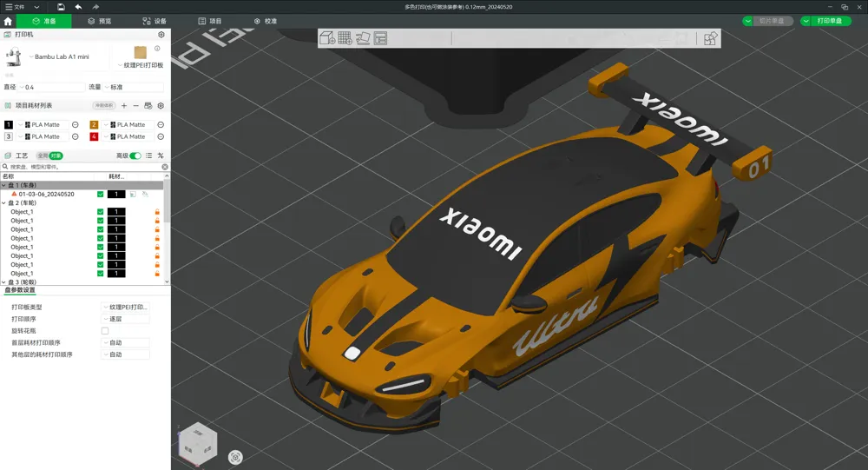Viewport: 868px width, 470px height.
Task: Click the red filament 4 color swatch
Action: [94, 136]
